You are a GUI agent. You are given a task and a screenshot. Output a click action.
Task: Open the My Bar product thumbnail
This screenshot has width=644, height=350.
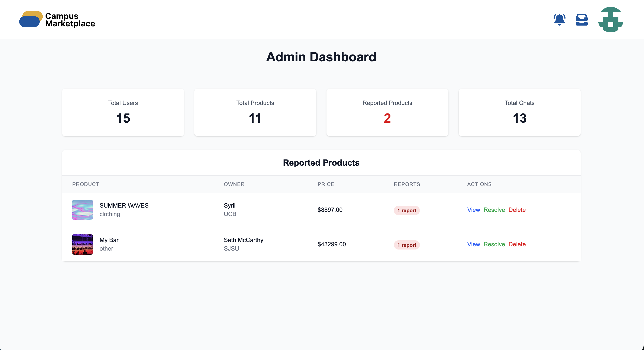pyautogui.click(x=82, y=244)
